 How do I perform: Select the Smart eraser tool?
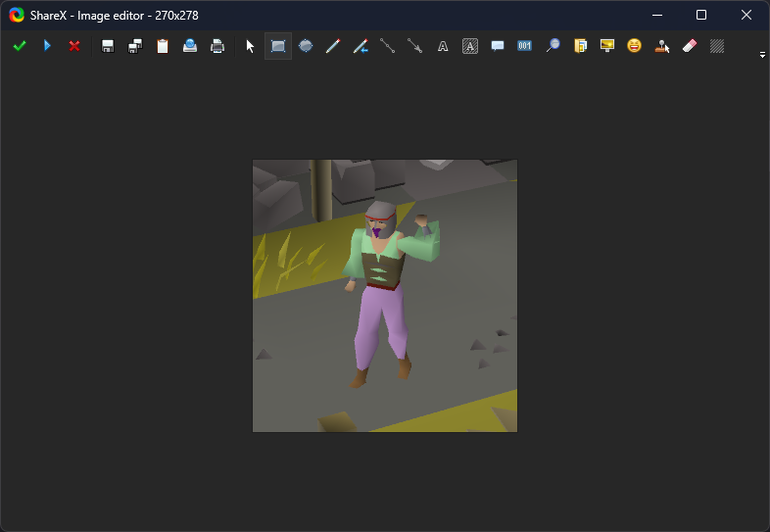coord(690,46)
